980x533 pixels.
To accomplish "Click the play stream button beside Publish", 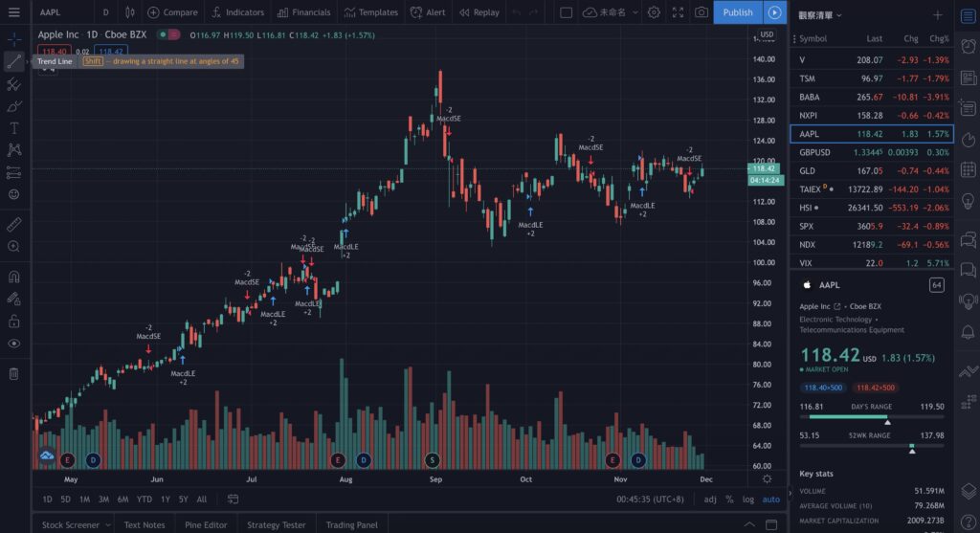I will [774, 11].
